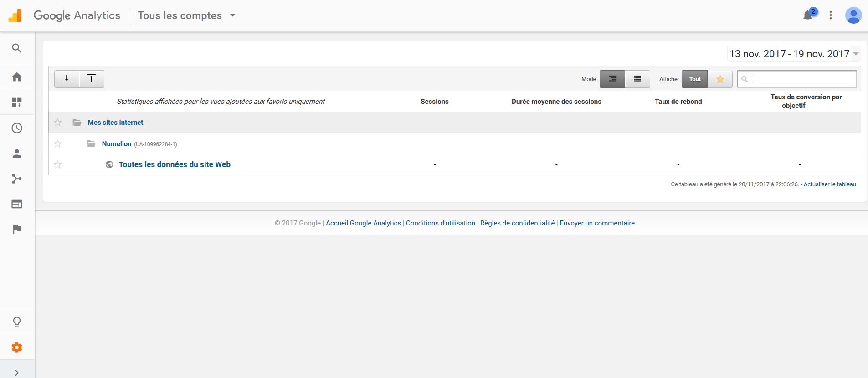
Task: Open the Numelion property link
Action: coord(117,144)
